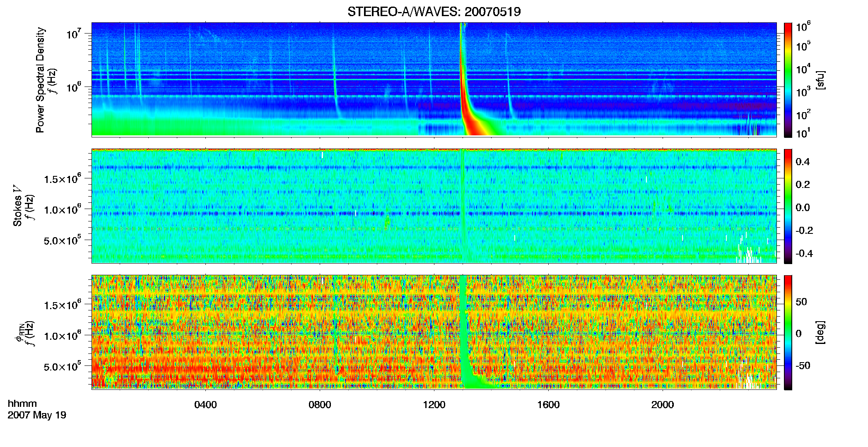Click the 10^5 label on sfu color bar

(803, 46)
